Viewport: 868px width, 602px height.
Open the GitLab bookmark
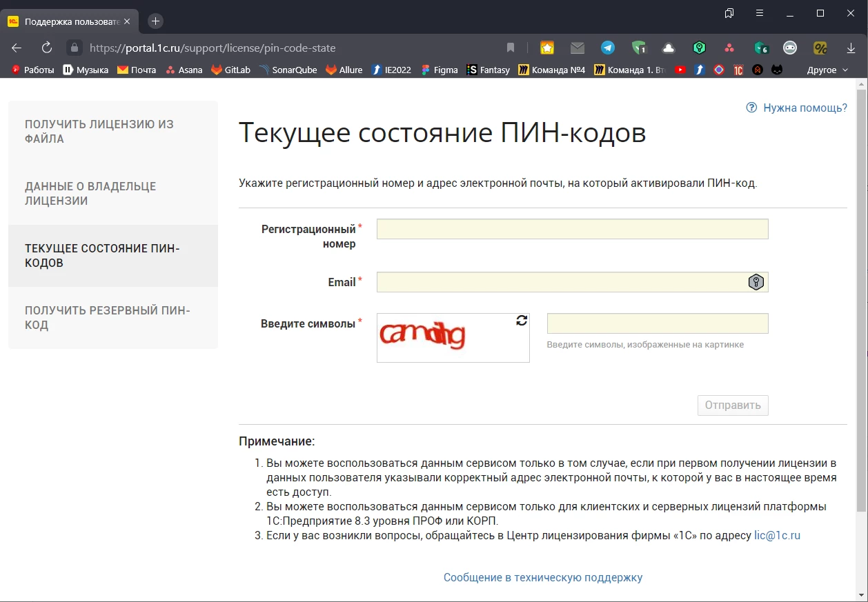pos(230,70)
